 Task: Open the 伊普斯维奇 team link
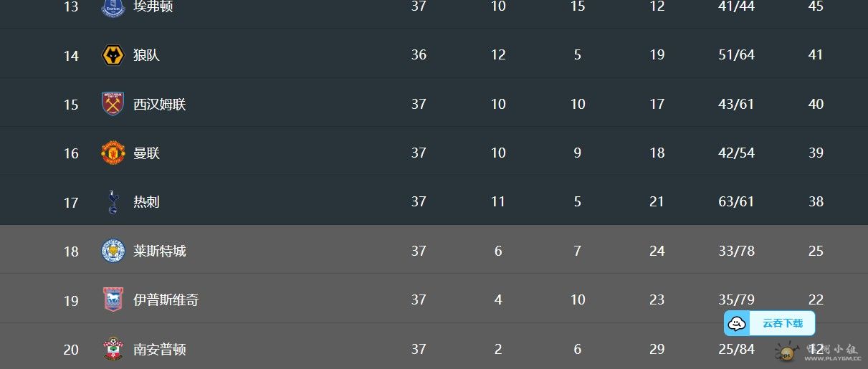pyautogui.click(x=166, y=299)
